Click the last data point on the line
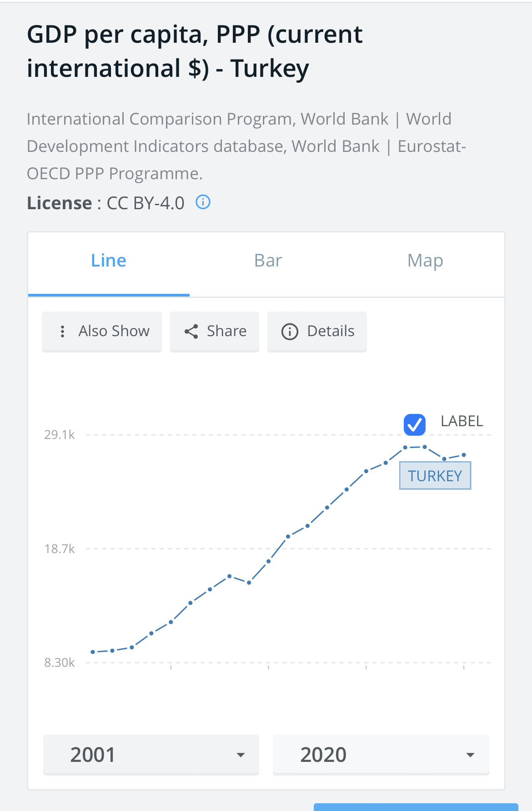532x811 pixels. click(464, 455)
